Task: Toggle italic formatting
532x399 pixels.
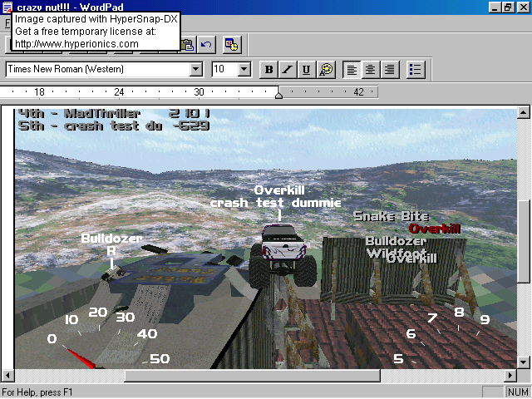Action: [x=287, y=70]
